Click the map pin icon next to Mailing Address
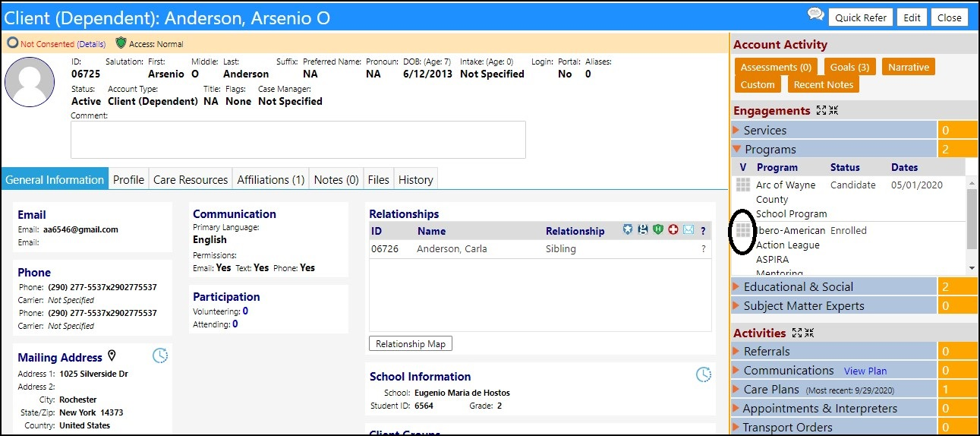This screenshot has height=436, width=980. (112, 355)
